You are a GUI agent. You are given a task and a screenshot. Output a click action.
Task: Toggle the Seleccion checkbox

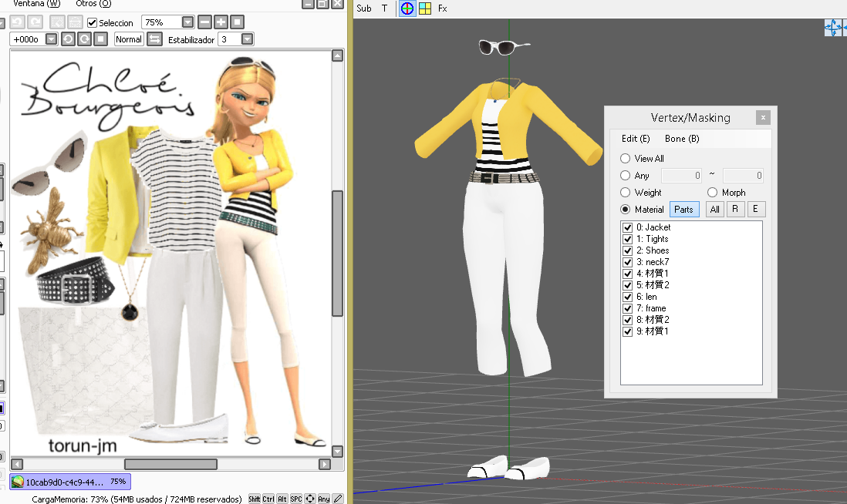pos(93,22)
